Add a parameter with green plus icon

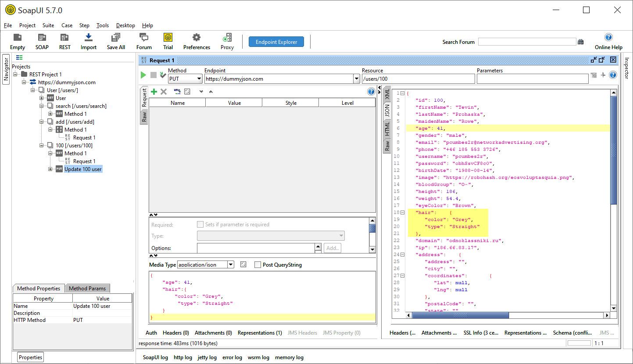(154, 92)
